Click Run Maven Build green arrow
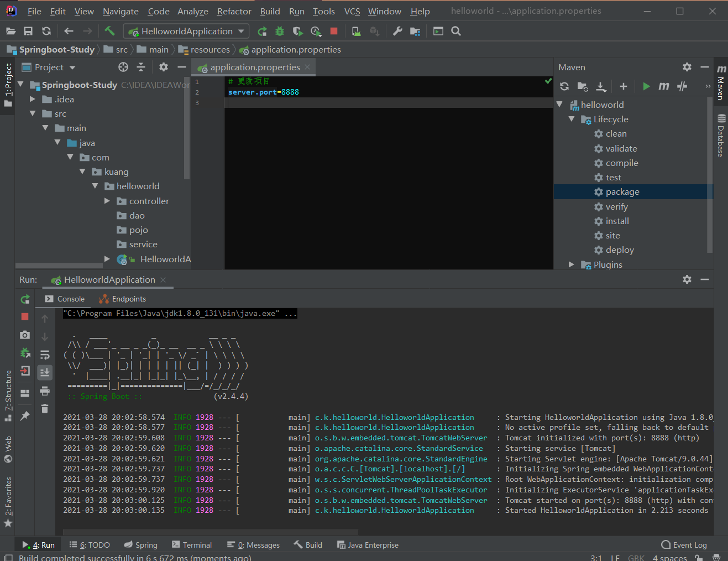This screenshot has width=728, height=561. (646, 86)
